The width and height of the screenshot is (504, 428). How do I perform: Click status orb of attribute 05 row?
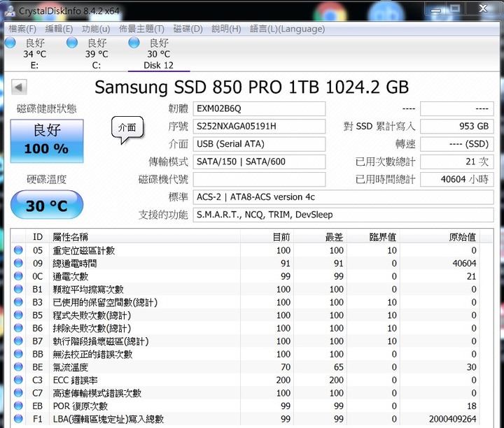point(18,250)
